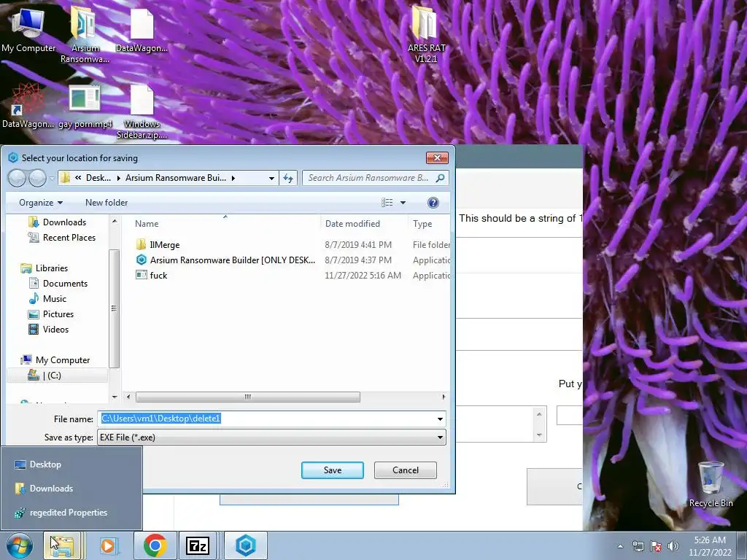
Task: Sort by Date modified column header
Action: click(x=364, y=224)
